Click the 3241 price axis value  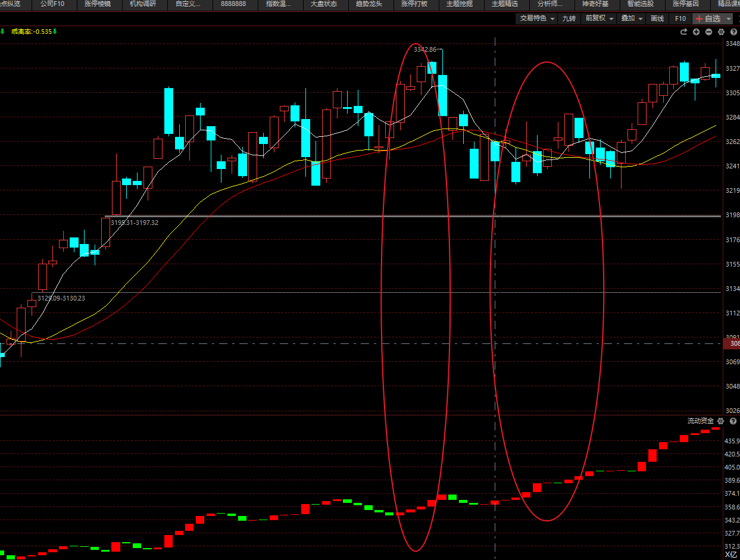click(732, 166)
